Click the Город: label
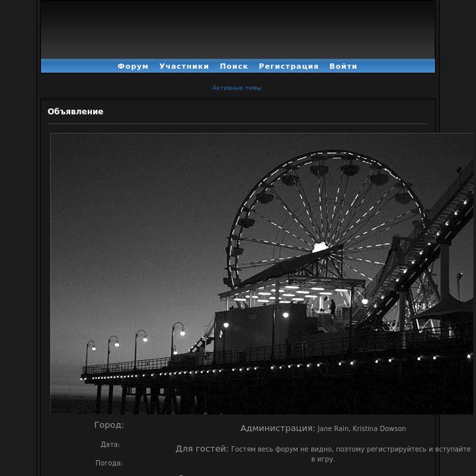 point(109,424)
